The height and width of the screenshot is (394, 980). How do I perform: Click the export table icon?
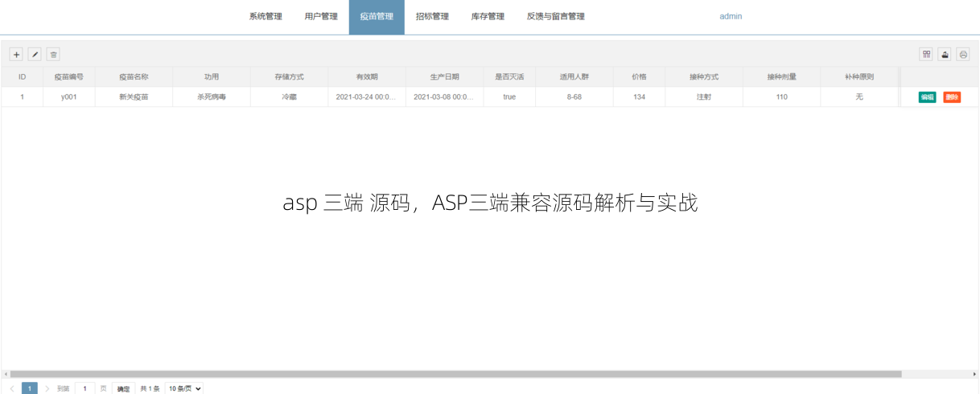point(945,55)
